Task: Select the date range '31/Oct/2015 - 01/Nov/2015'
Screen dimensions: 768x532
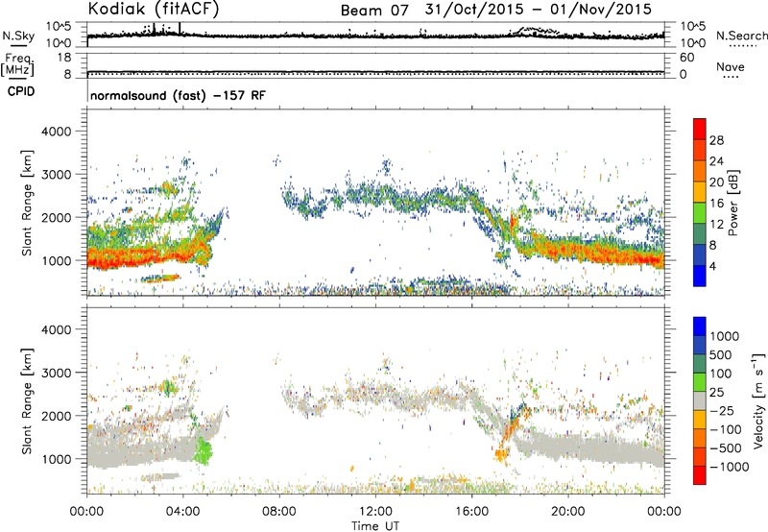Action: (539, 10)
